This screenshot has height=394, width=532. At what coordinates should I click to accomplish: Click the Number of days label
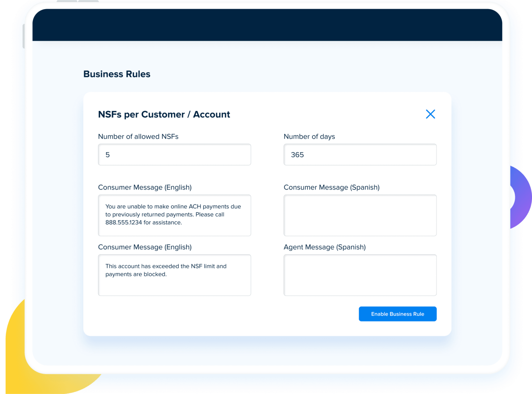pos(309,136)
